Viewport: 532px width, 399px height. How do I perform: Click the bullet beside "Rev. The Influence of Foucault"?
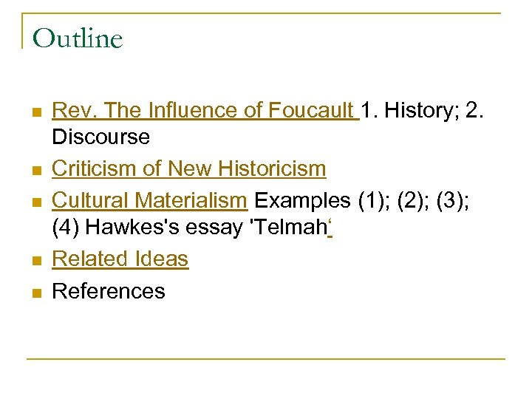tap(35, 113)
